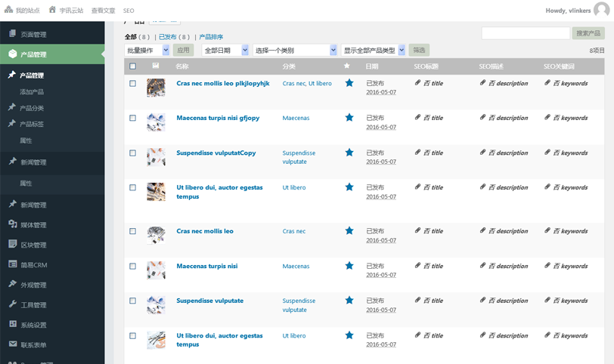Check the box for Suspendisse vulputate row
Image resolution: width=614 pixels, height=364 pixels.
pyautogui.click(x=133, y=301)
